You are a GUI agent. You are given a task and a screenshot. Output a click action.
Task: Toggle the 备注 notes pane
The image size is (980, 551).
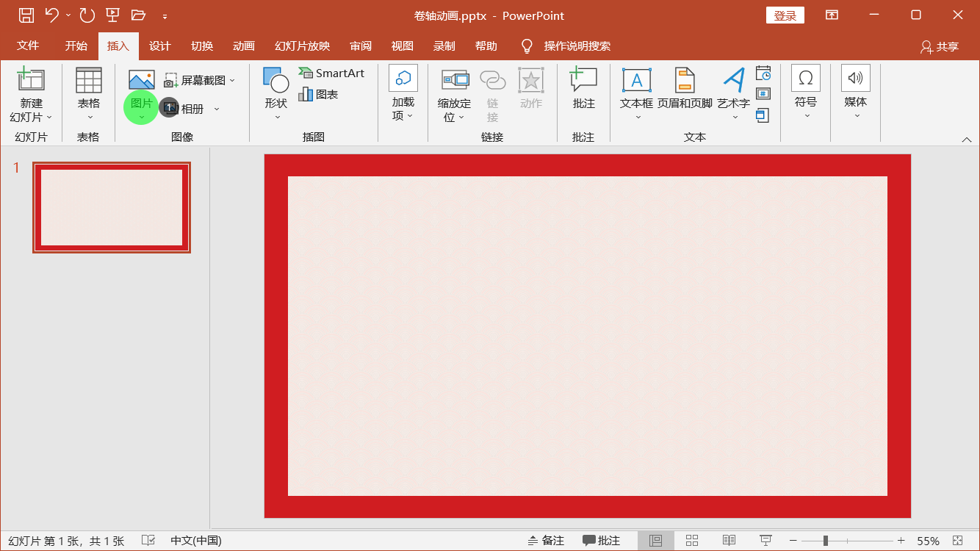pyautogui.click(x=546, y=541)
